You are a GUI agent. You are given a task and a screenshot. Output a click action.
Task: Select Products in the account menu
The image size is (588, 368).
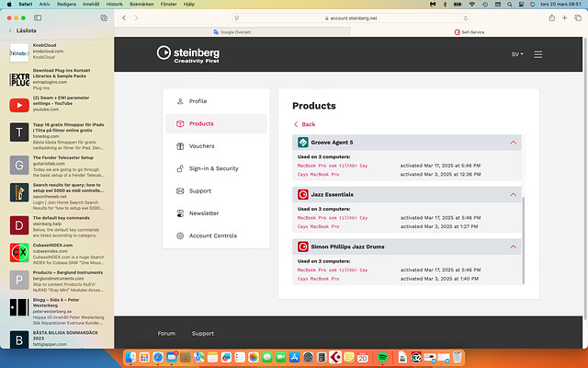pos(216,123)
